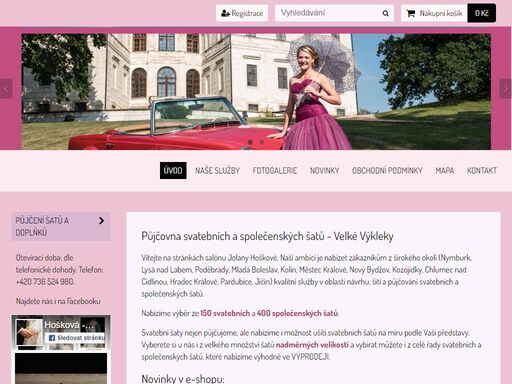Click the Facebook logo on Sledovat stránku
This screenshot has width=512, height=384.
click(52, 338)
